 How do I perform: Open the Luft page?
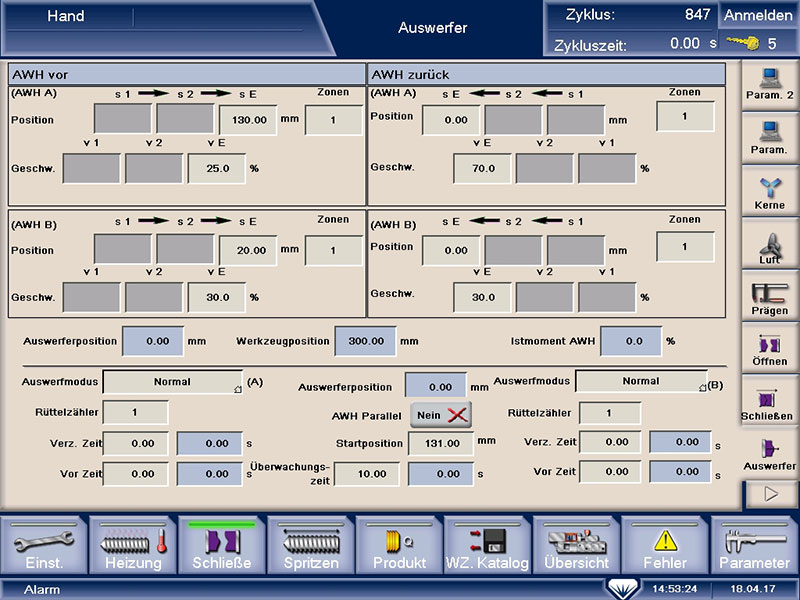[769, 245]
